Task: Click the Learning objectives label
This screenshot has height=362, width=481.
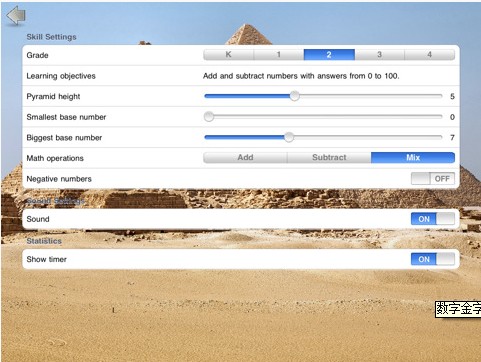Action: (61, 76)
